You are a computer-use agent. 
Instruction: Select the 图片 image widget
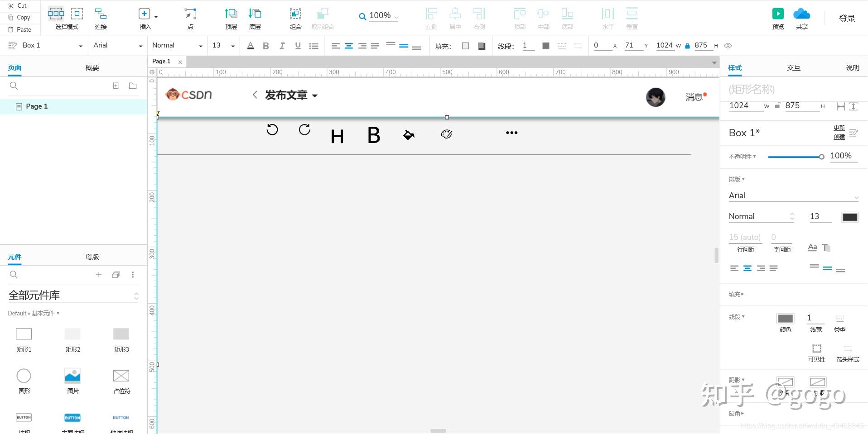tap(72, 381)
